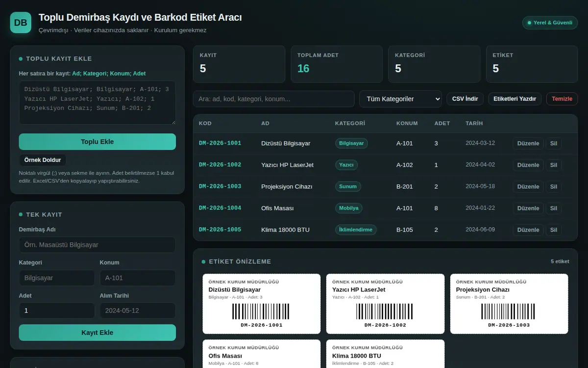
Task: Fill sample data with Örnek Doldur
Action: (43, 160)
